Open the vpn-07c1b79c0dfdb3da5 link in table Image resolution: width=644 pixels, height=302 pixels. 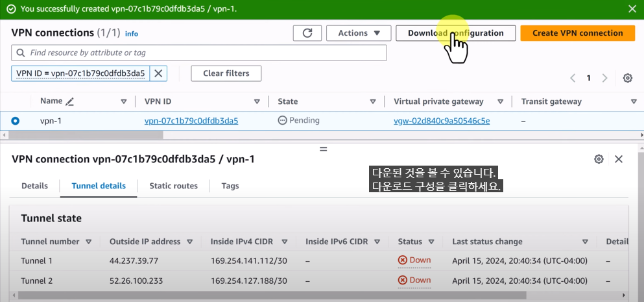(x=191, y=121)
